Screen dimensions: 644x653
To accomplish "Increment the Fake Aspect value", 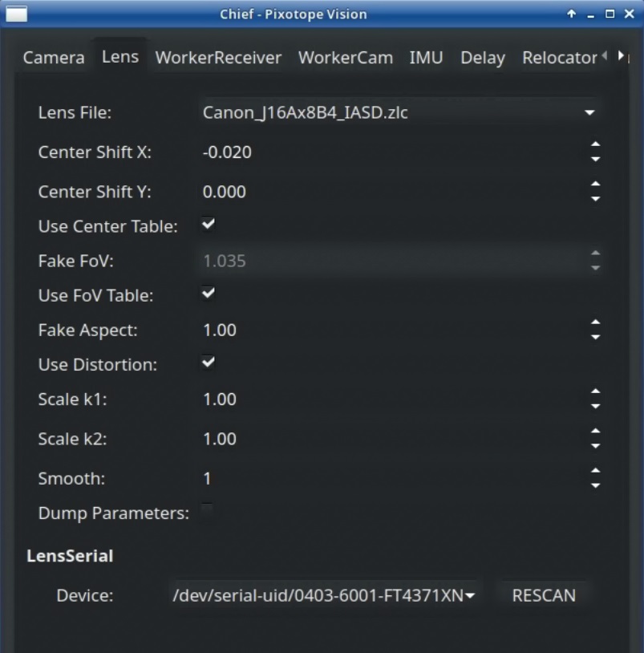I will [x=595, y=323].
